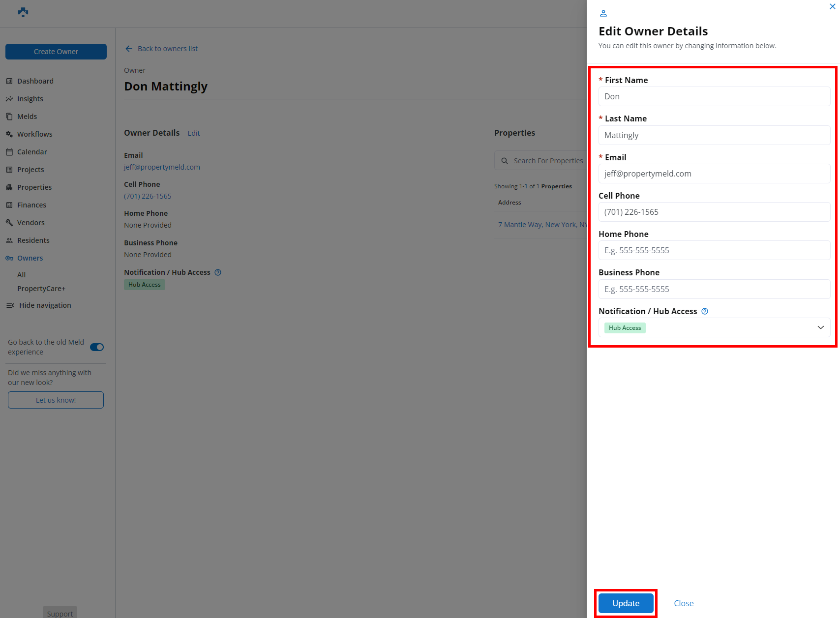Click the Vendors wrench icon
Screen dimensions: 840x618
[9, 223]
